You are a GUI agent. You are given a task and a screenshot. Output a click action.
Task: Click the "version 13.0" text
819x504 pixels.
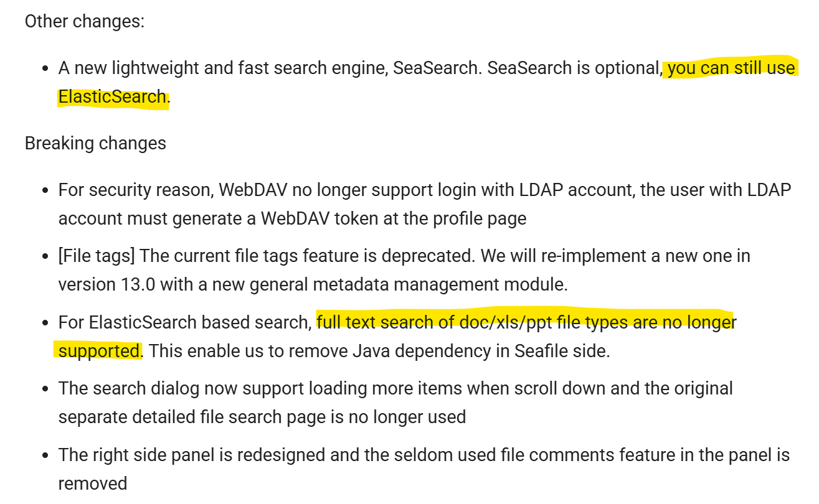[x=107, y=284]
